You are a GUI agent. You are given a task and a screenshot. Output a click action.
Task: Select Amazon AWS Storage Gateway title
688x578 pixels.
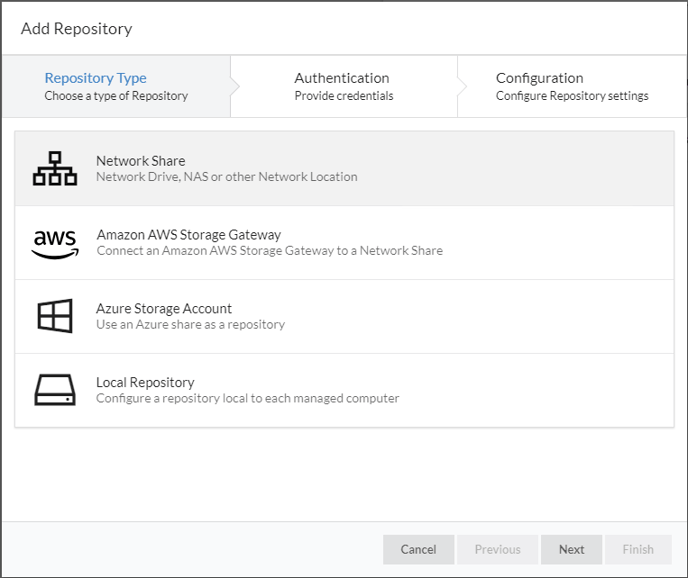189,235
